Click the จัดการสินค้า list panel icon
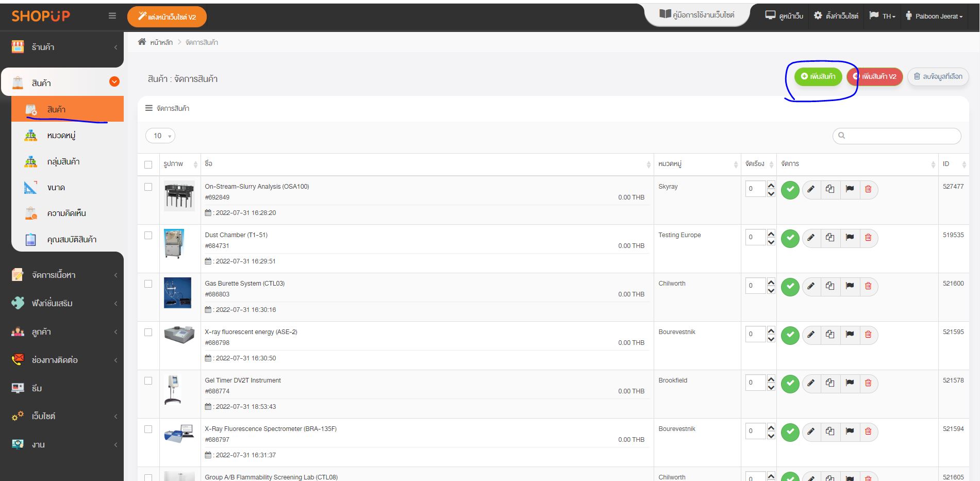 point(149,108)
